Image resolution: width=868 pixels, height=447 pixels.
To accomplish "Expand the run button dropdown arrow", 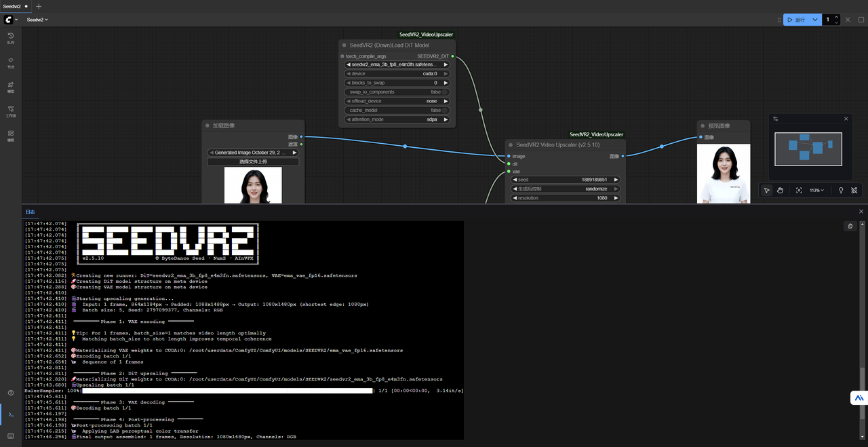I will 815,20.
